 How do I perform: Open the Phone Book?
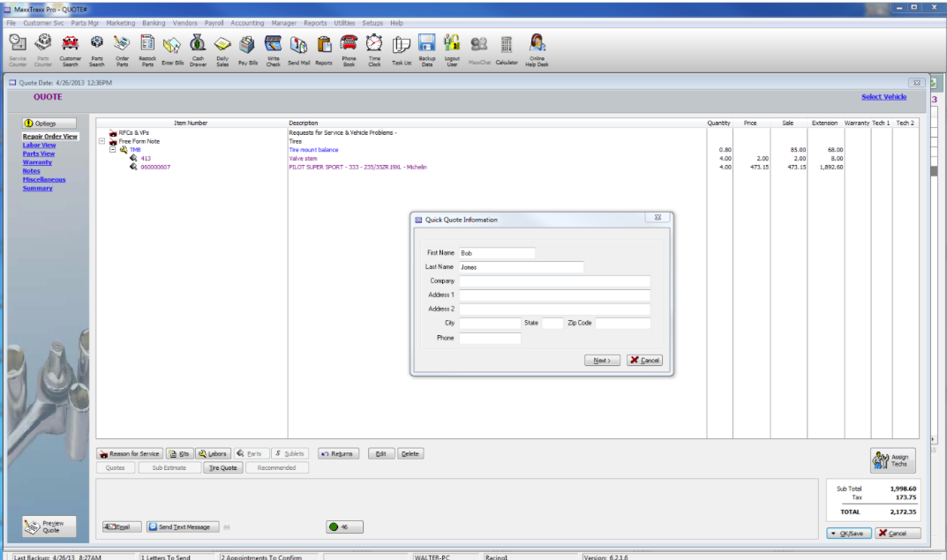click(x=349, y=44)
